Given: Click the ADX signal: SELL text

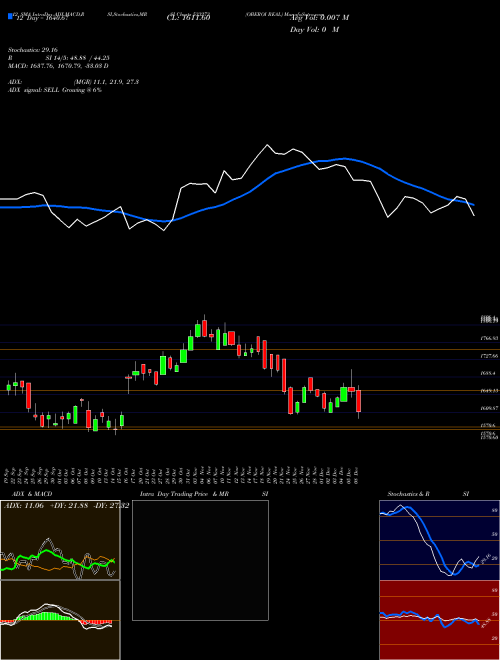Looking at the screenshot, I should tap(55, 90).
